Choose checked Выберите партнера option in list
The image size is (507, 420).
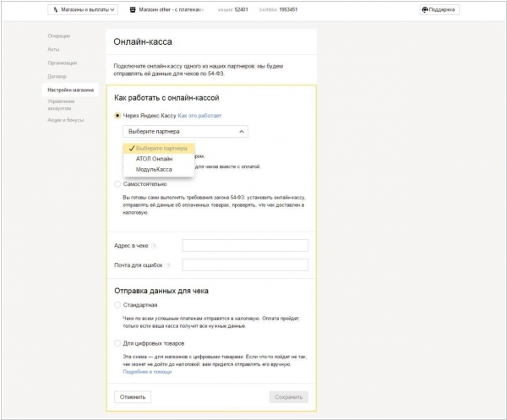159,149
